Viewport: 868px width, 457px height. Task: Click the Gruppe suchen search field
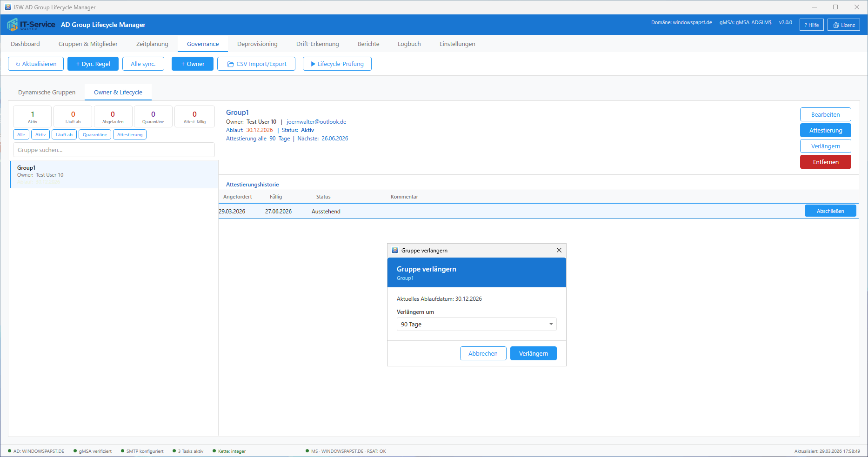[x=114, y=150]
